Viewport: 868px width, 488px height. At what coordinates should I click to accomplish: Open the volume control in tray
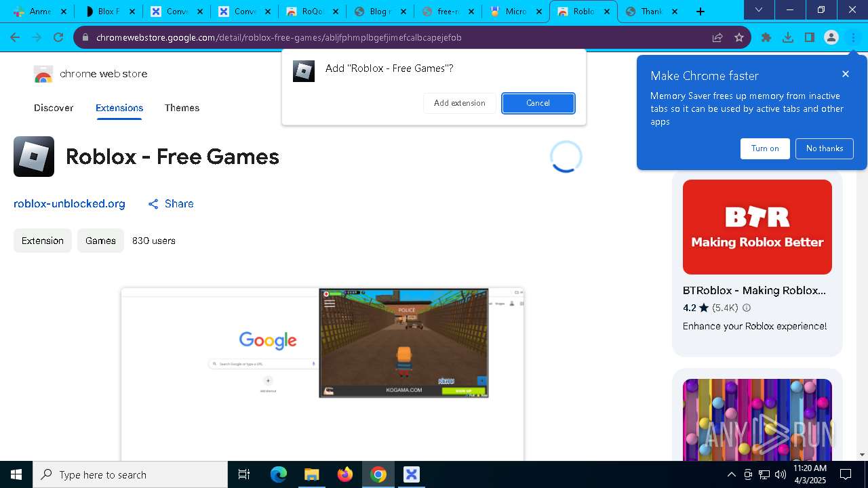[x=780, y=474]
